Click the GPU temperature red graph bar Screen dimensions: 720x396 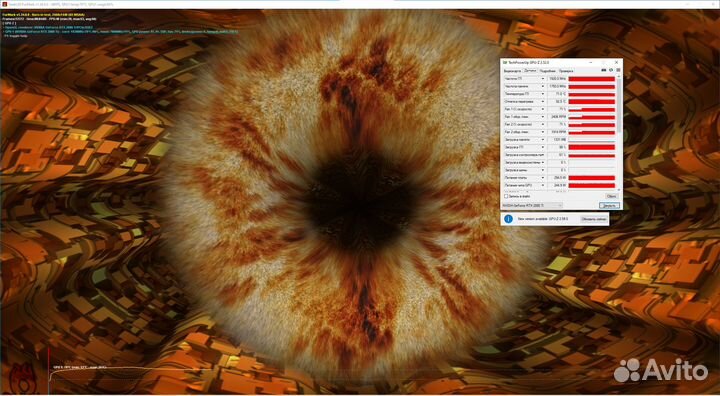[591, 94]
